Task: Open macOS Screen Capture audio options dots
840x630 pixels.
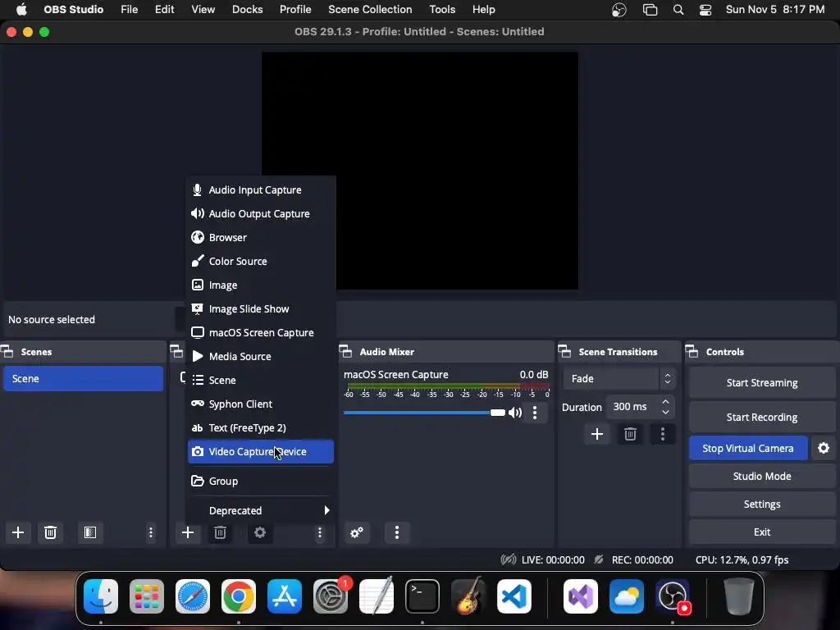Action: click(x=535, y=413)
